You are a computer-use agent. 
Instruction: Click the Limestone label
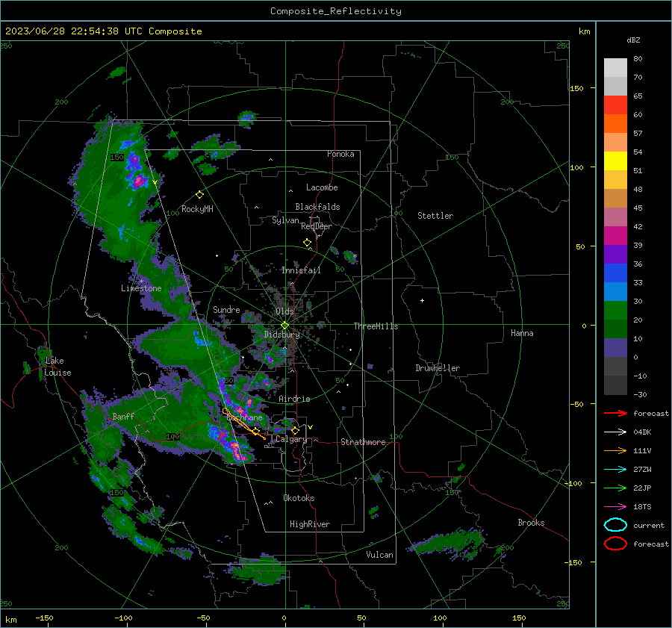coord(141,288)
